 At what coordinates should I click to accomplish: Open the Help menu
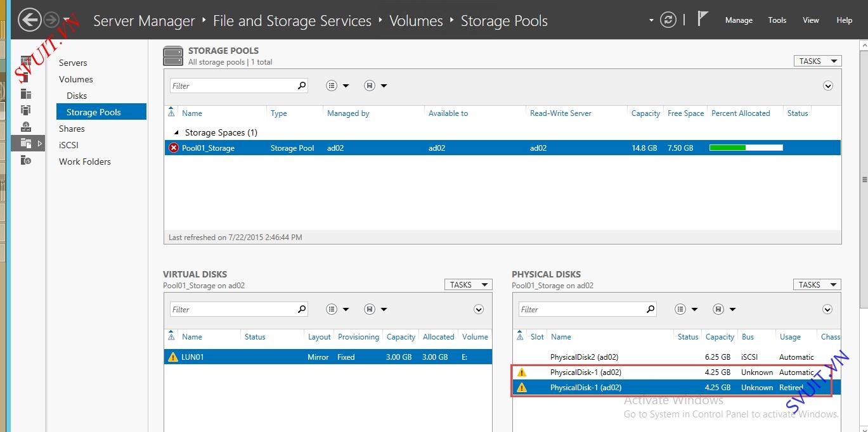[845, 20]
